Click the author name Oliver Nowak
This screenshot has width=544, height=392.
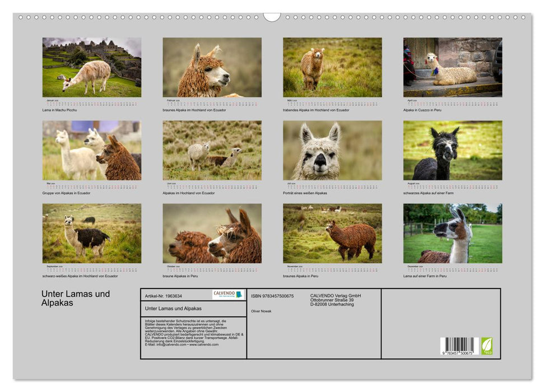pyautogui.click(x=261, y=311)
